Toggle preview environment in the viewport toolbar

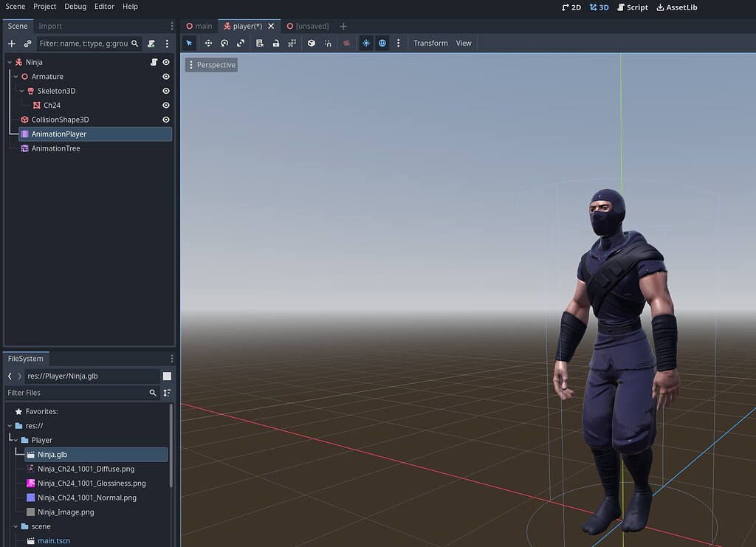[382, 43]
